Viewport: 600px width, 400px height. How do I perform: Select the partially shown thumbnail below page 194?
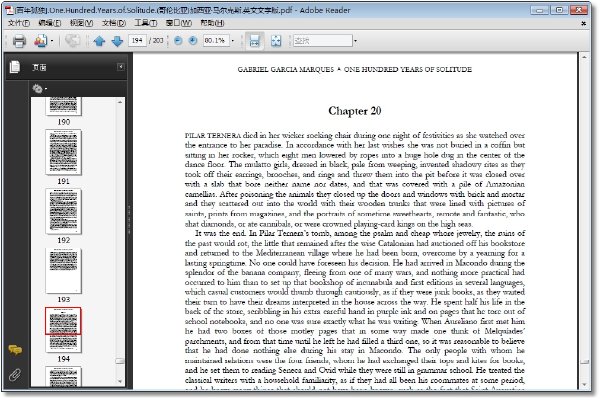(64, 376)
